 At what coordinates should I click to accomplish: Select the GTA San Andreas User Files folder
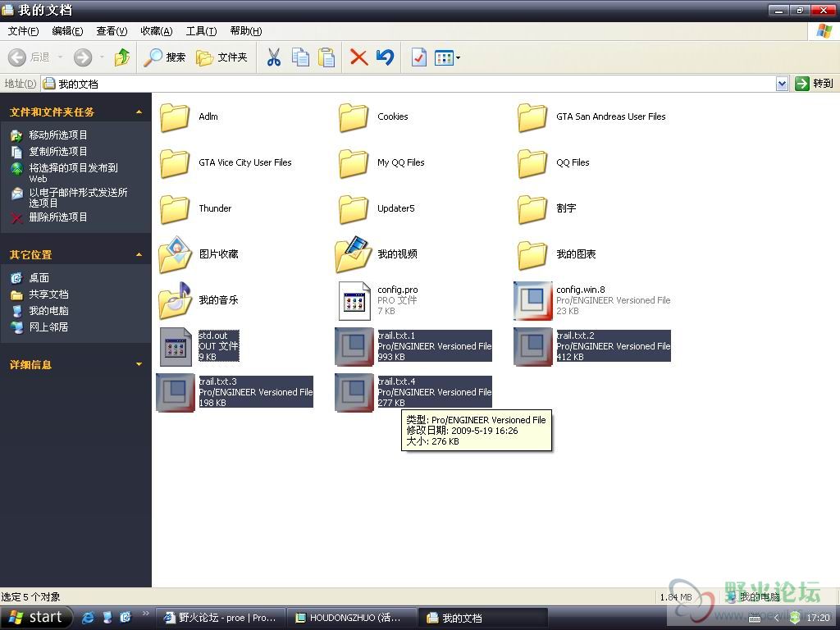click(532, 116)
